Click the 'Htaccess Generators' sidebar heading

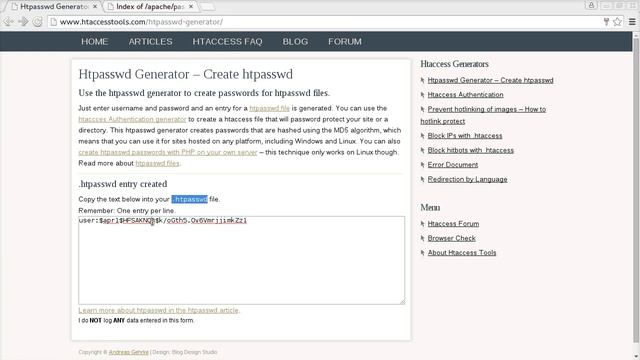[x=454, y=64]
